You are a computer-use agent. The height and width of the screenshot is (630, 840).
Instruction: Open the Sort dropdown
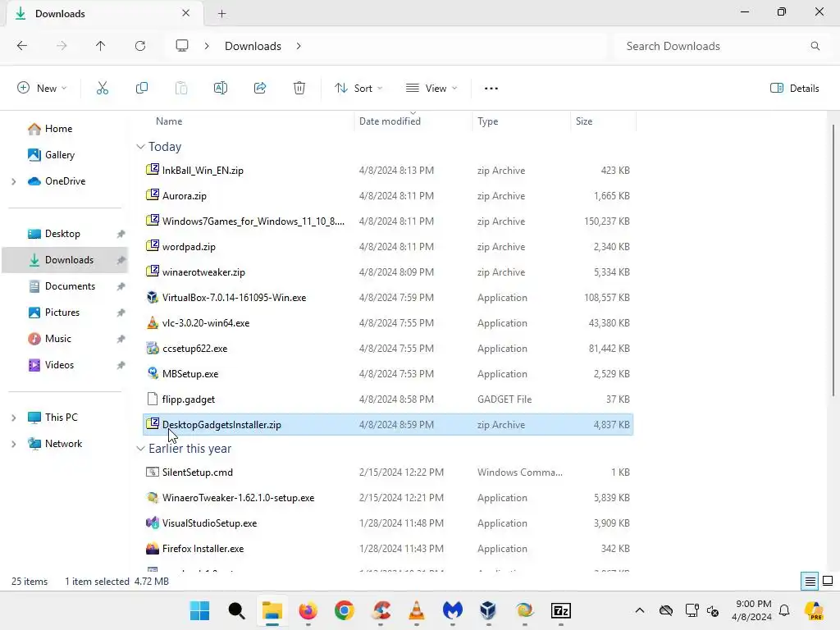[x=358, y=89]
